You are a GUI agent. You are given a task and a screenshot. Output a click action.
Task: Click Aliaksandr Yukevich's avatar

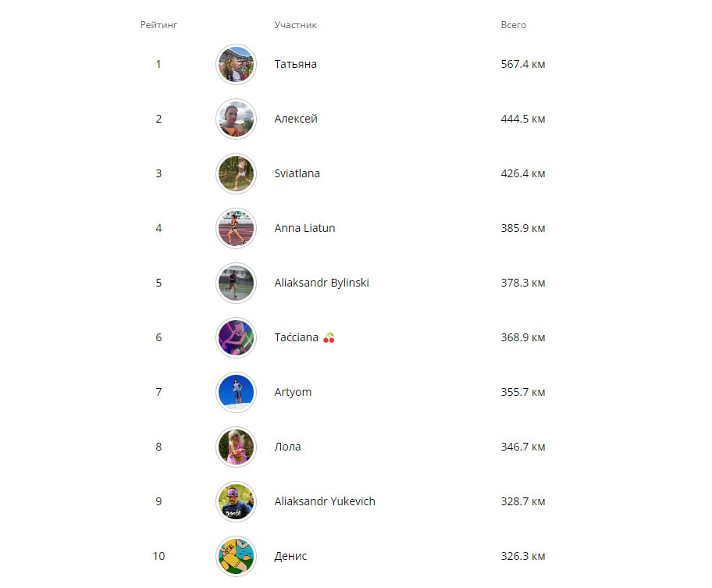click(x=235, y=501)
